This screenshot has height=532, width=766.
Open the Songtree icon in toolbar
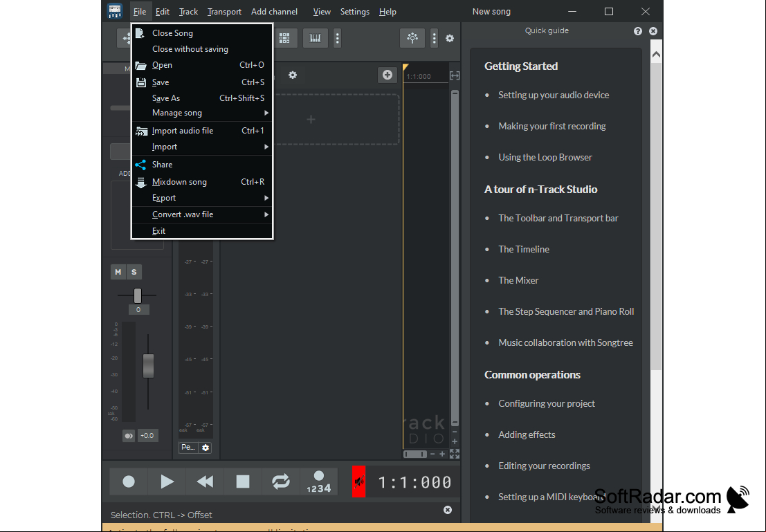click(x=412, y=38)
